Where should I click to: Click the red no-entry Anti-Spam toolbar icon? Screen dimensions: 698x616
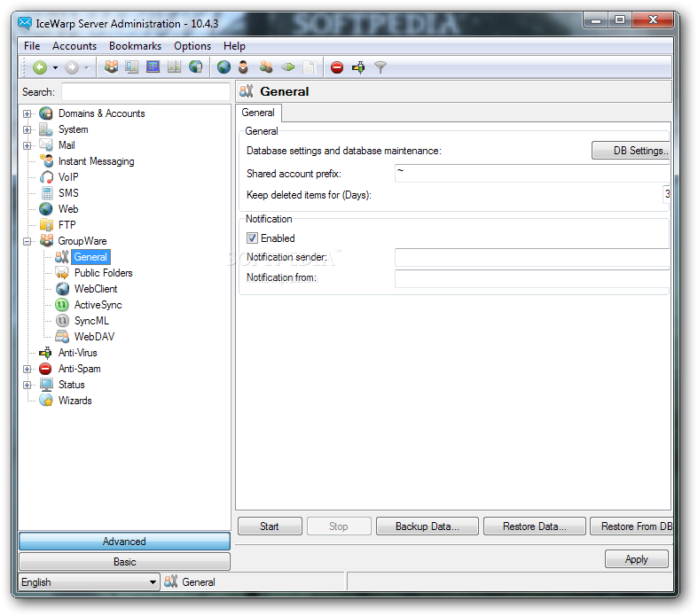[x=337, y=67]
